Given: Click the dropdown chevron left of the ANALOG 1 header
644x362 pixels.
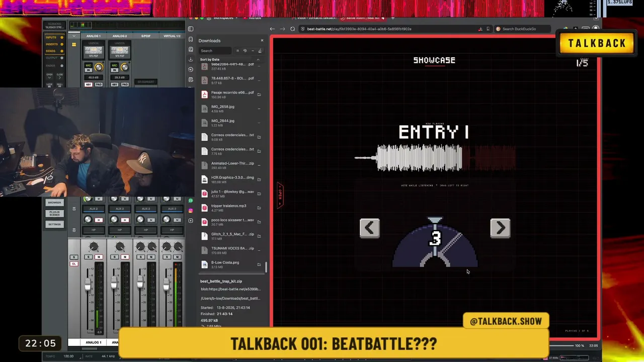Looking at the screenshot, I should tap(74, 36).
